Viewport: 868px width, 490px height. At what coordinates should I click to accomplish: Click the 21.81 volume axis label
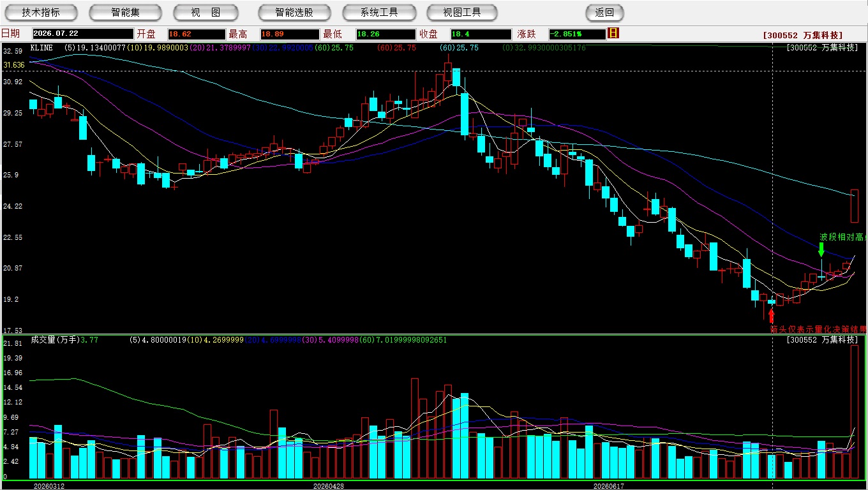click(x=13, y=344)
